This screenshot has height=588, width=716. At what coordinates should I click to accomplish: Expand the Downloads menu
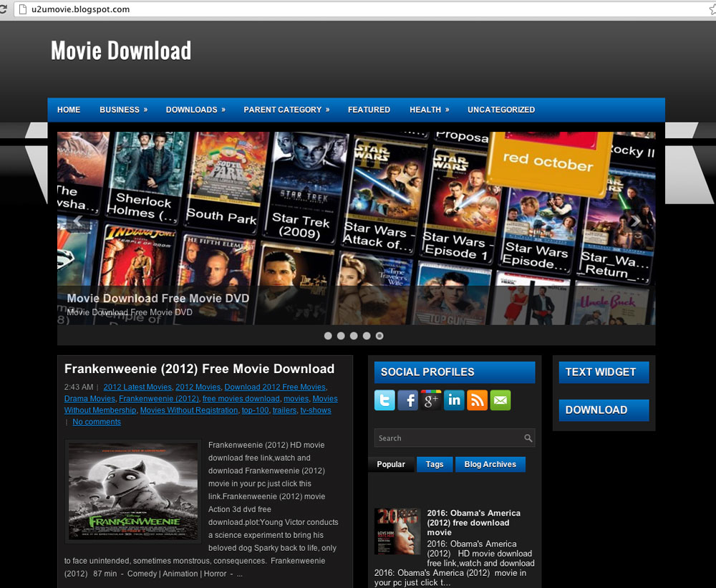(x=195, y=110)
